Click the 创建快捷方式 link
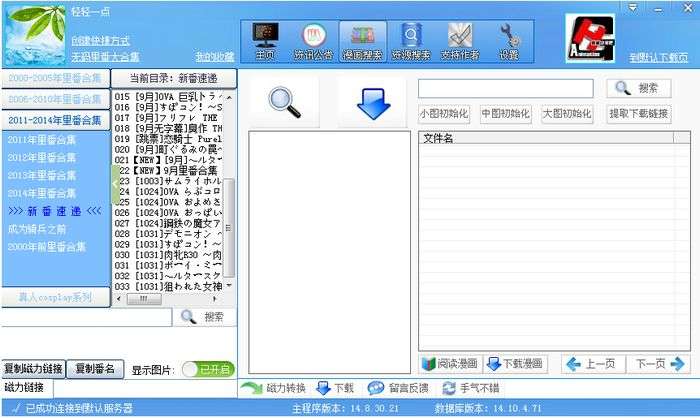Image resolution: width=700 pixels, height=418 pixels. [x=101, y=41]
